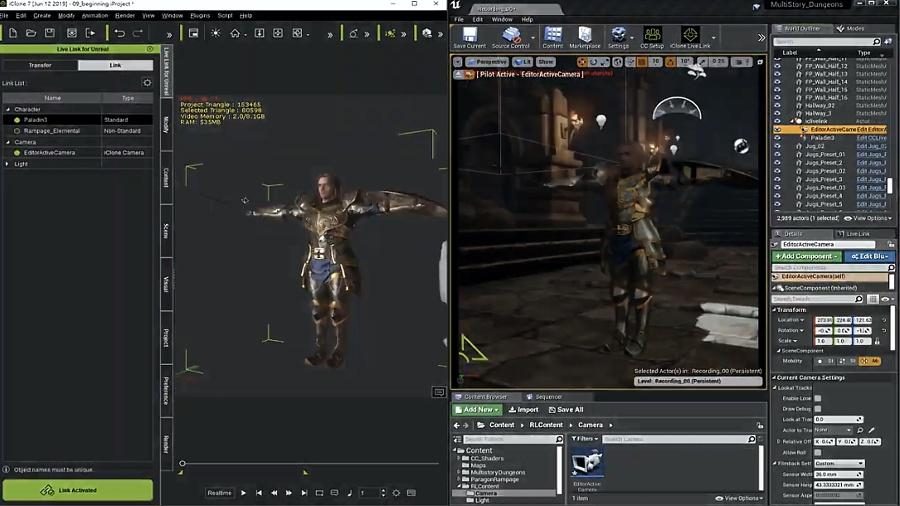Expand the Light group in Link List
The image size is (900, 506).
pyautogui.click(x=7, y=164)
